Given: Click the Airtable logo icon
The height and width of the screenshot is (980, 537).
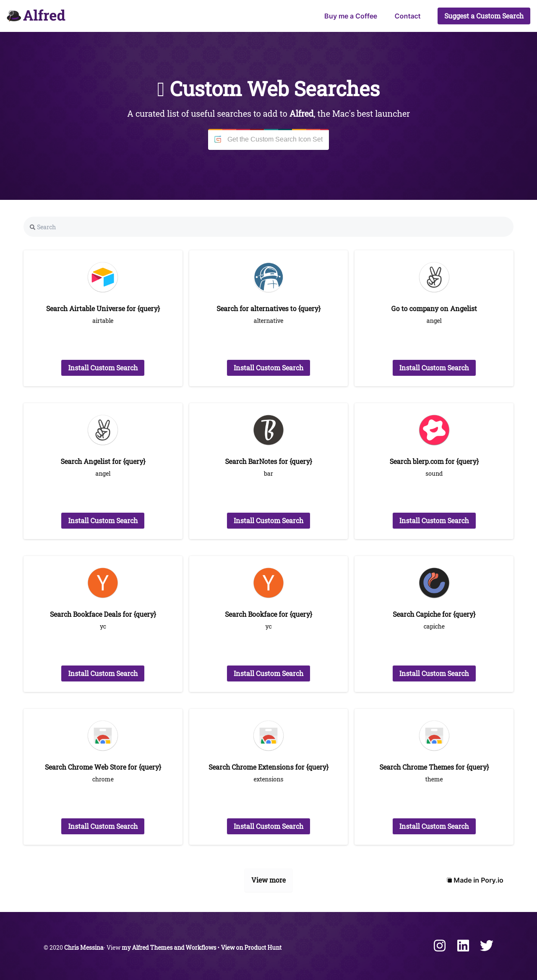Looking at the screenshot, I should pyautogui.click(x=103, y=277).
